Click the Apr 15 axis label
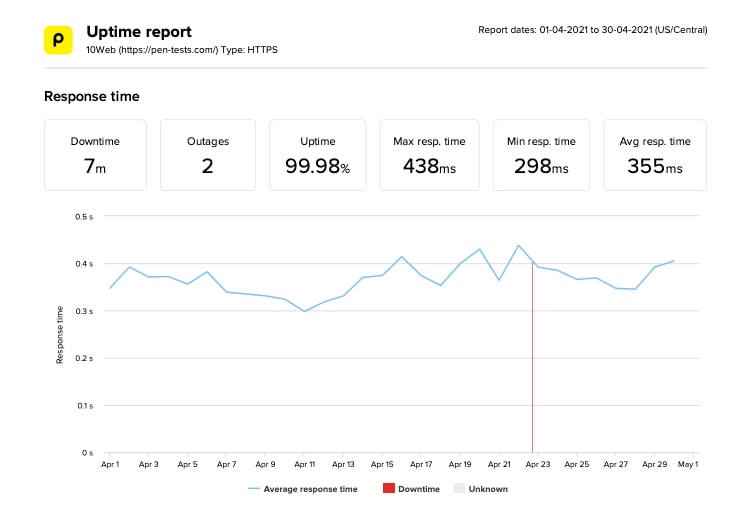749x505 pixels. pos(382,464)
